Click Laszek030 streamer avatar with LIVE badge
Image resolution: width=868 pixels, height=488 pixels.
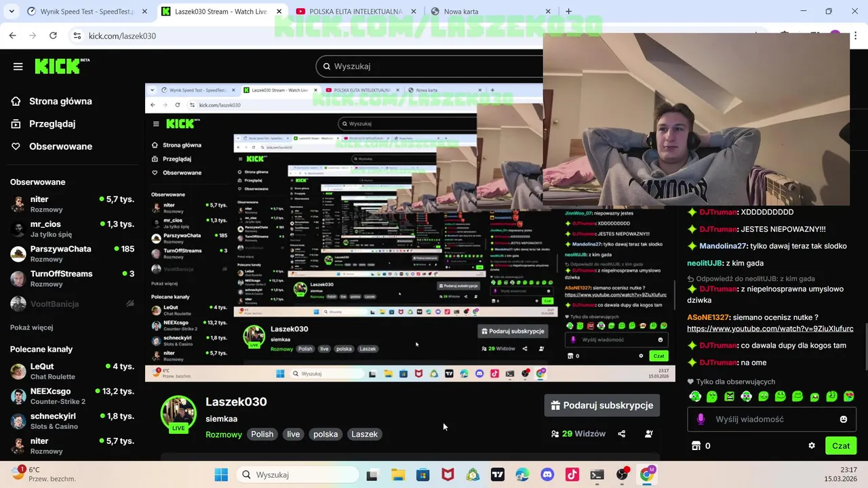[x=178, y=414]
